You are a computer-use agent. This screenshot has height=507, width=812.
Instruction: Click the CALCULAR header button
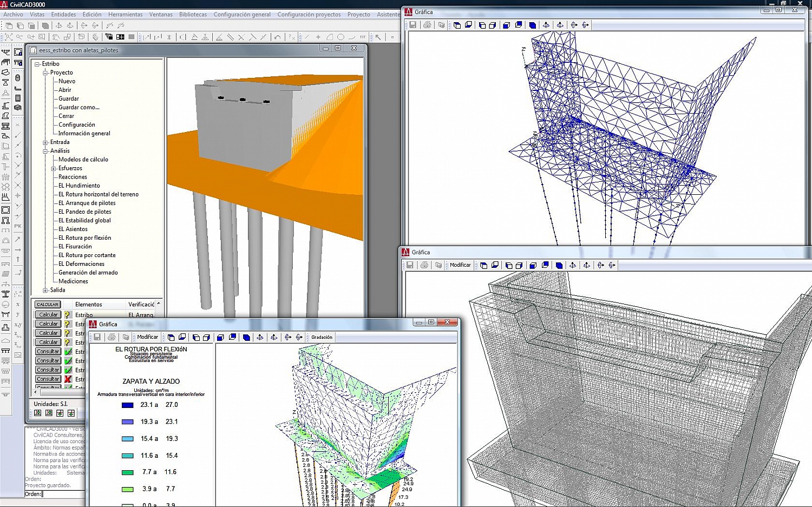pyautogui.click(x=48, y=305)
